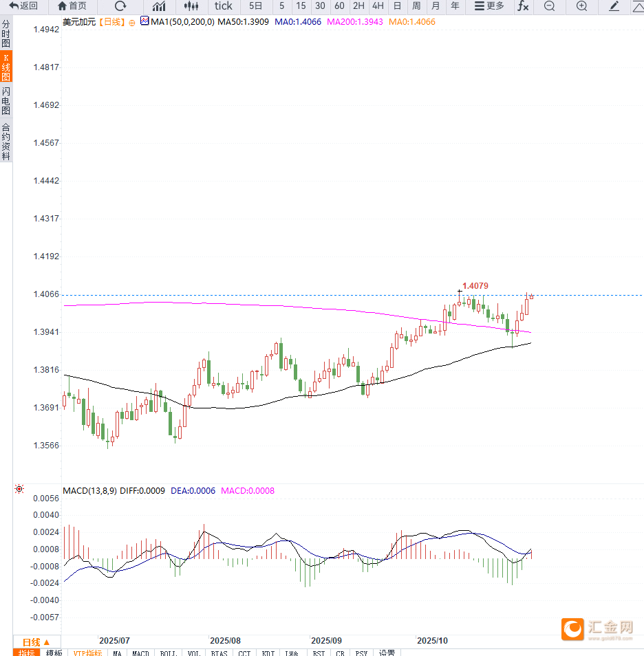The height and width of the screenshot is (656, 644).
Task: Switch to the BIAS indicator
Action: 219,653
